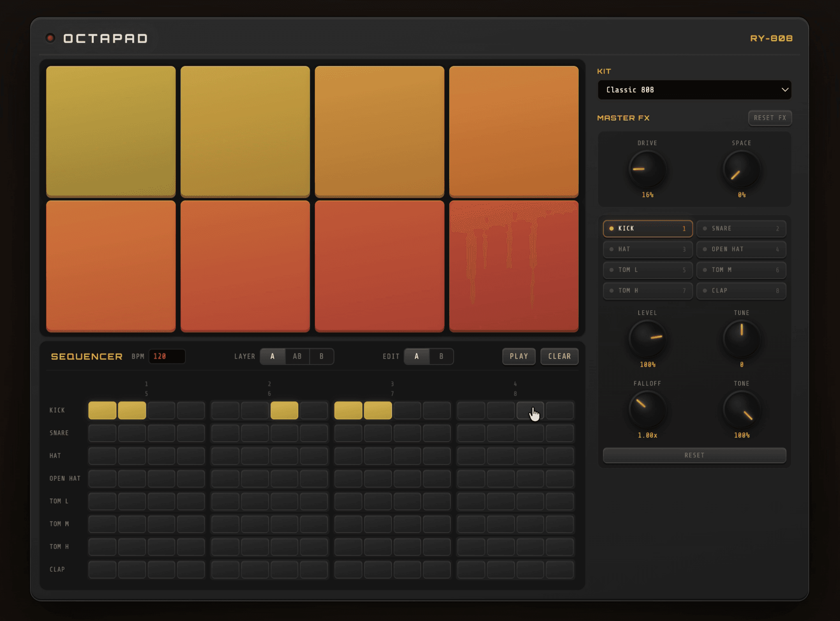Open the Classic 808 kit dropdown

click(694, 90)
